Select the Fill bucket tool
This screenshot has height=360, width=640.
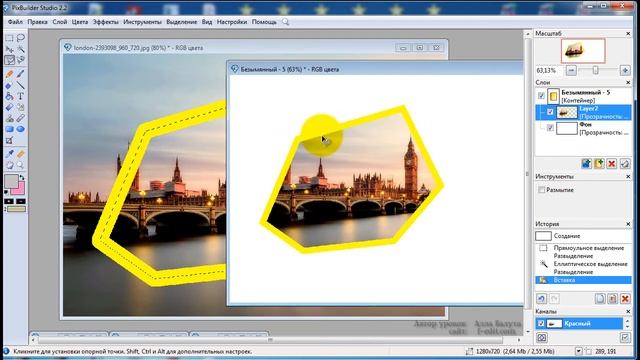(9, 96)
